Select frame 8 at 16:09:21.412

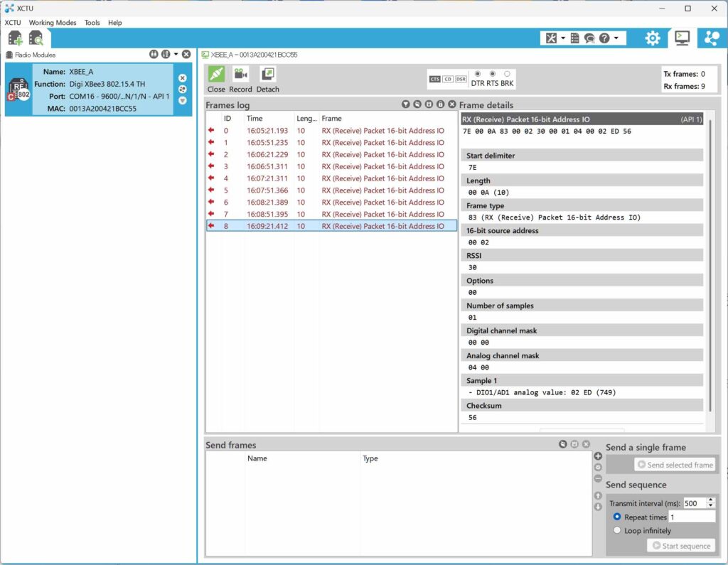point(331,226)
